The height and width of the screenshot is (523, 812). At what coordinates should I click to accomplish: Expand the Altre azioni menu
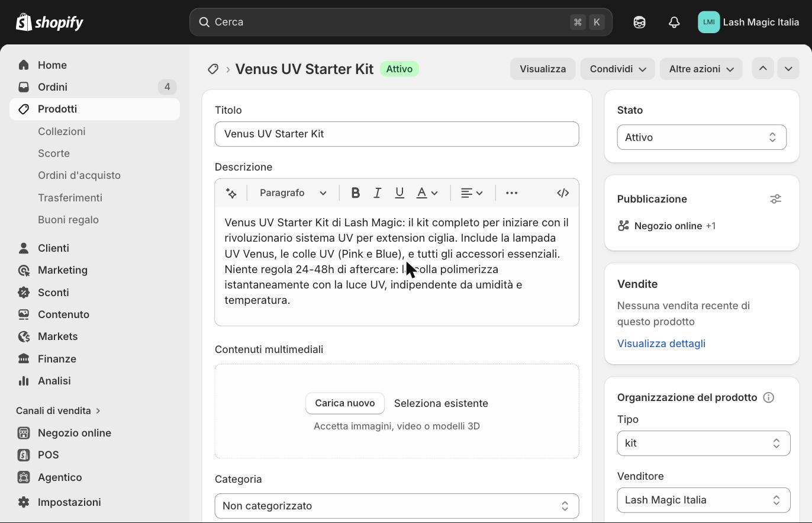tap(701, 69)
